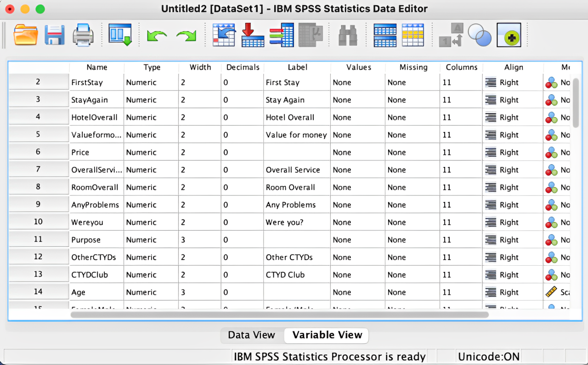Click Measure icon in CTYDClub row
This screenshot has height=365, width=588.
(551, 275)
